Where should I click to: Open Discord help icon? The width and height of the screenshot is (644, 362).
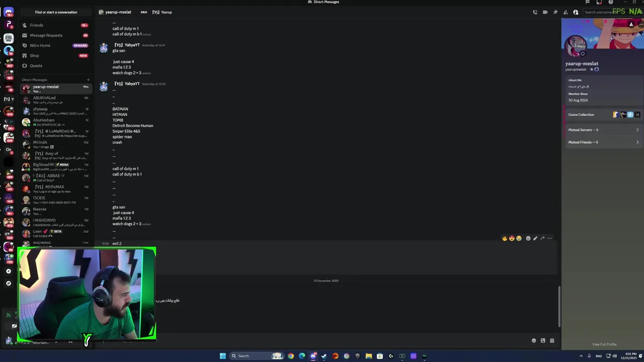coord(611,2)
